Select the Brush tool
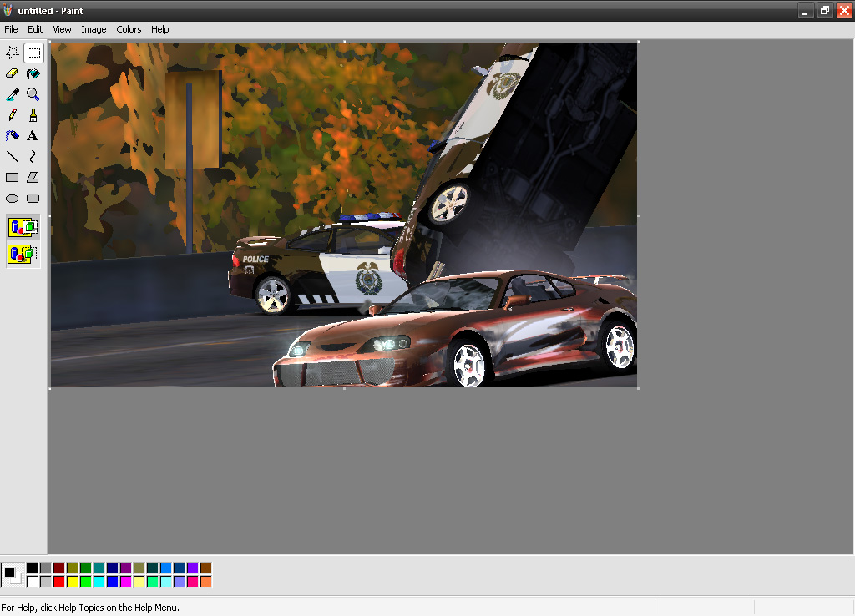This screenshot has width=855, height=616. coord(33,115)
